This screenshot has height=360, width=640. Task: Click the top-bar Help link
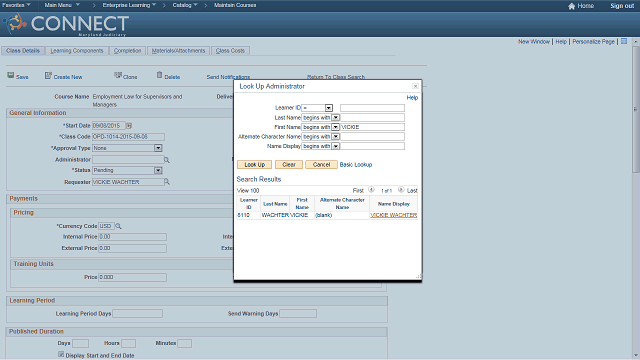[561, 42]
